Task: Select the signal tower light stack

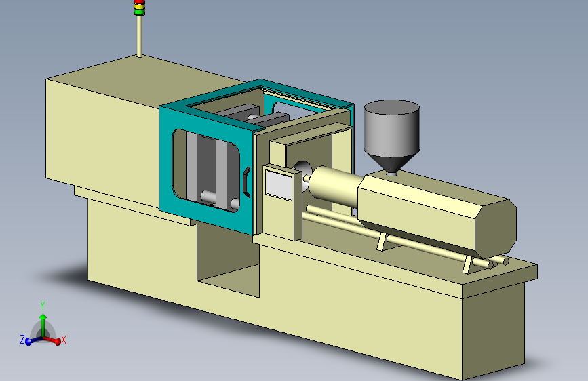Action: tap(139, 7)
